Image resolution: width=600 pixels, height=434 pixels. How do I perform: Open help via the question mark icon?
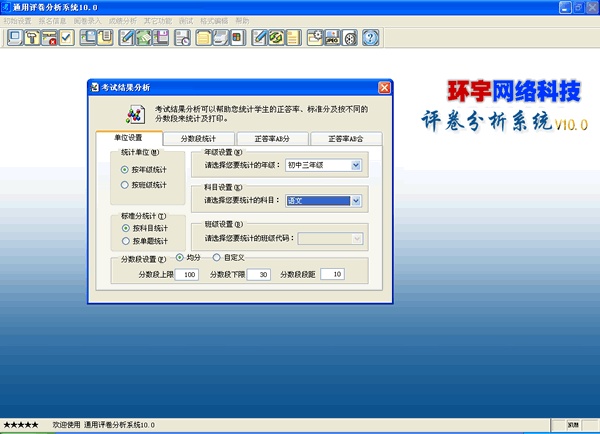point(370,38)
